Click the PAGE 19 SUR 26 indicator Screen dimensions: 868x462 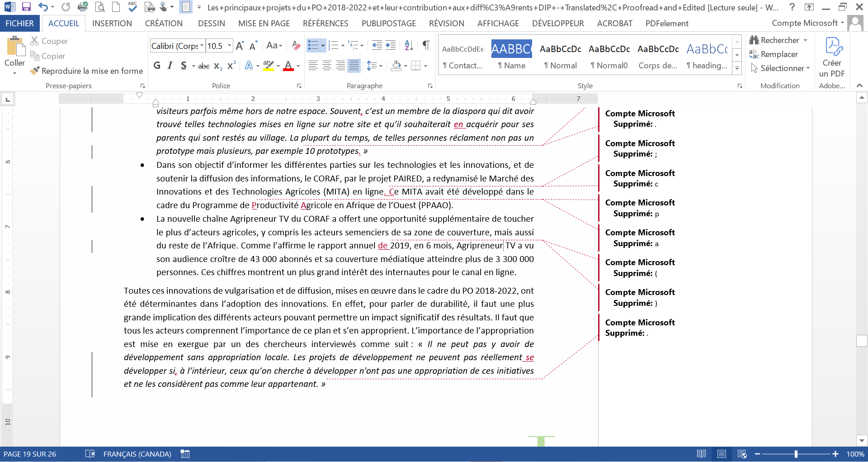(x=30, y=454)
